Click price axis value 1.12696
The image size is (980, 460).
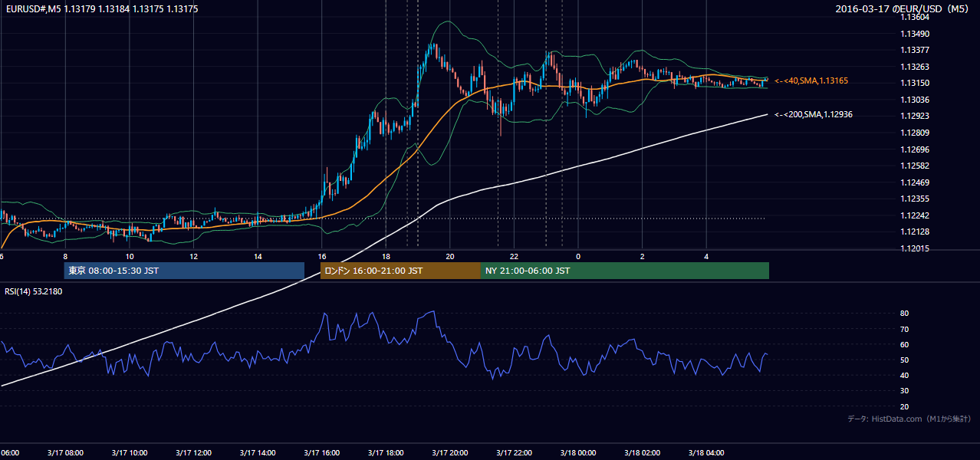click(915, 150)
